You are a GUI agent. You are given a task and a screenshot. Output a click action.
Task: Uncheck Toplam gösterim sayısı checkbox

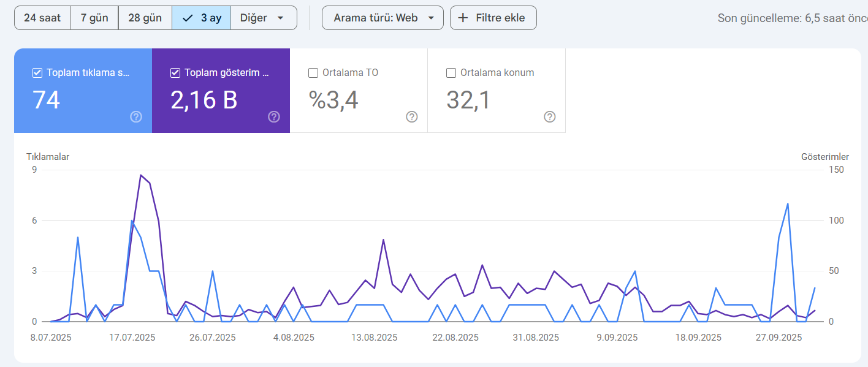(175, 73)
